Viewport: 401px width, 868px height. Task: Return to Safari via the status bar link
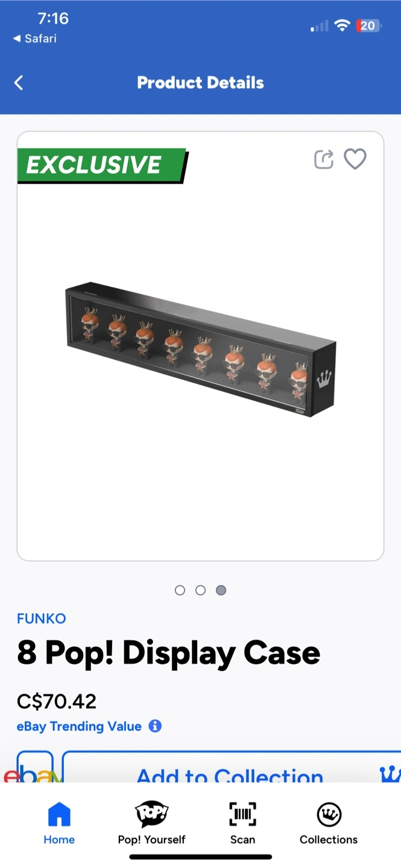click(35, 39)
